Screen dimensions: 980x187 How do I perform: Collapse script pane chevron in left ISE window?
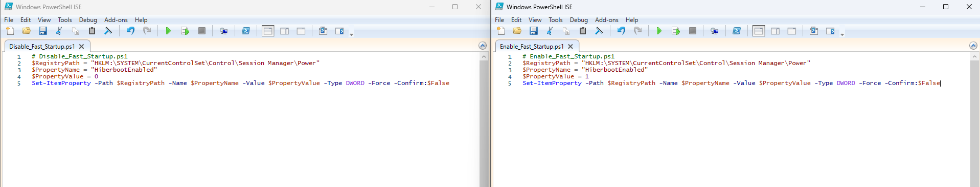(x=483, y=46)
